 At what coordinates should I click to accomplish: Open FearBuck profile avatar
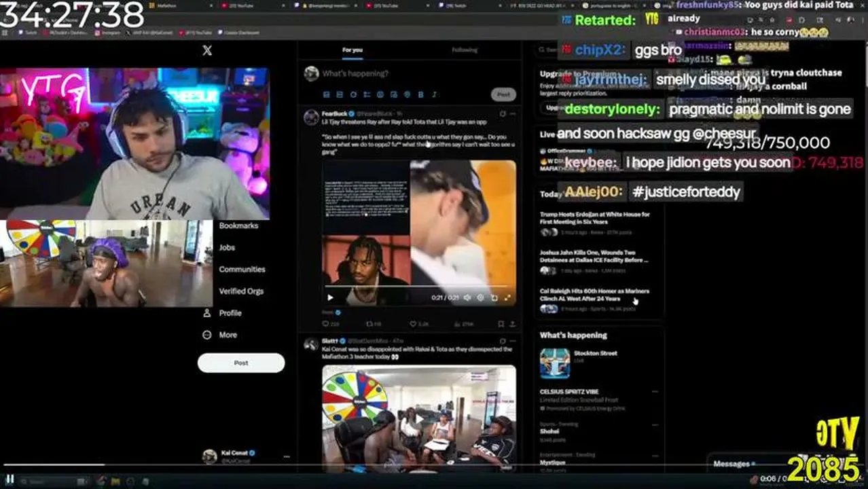[311, 117]
